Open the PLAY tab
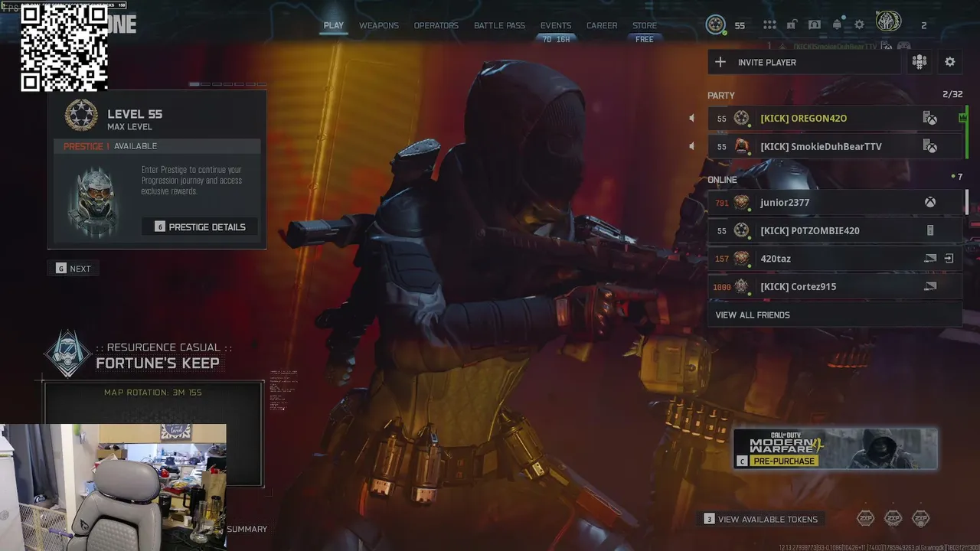The image size is (980, 551). 333,25
